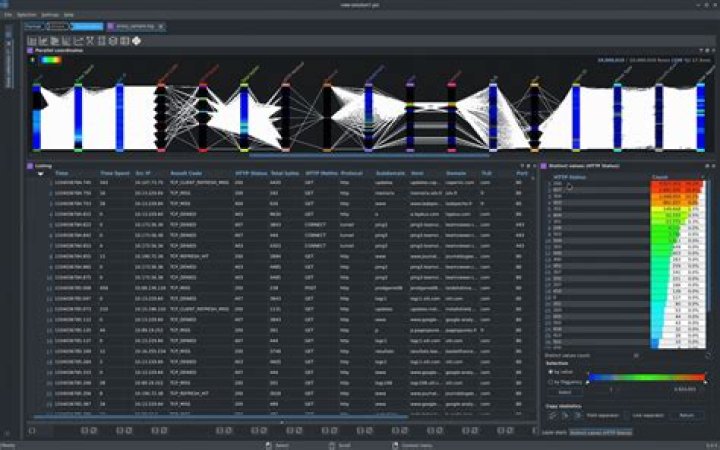This screenshot has width=720, height=450.
Task: Click the last icon in the view toolbar
Action: pos(136,40)
